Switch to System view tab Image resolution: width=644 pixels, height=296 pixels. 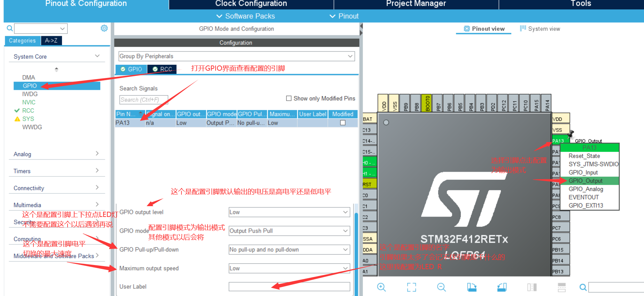(x=540, y=29)
